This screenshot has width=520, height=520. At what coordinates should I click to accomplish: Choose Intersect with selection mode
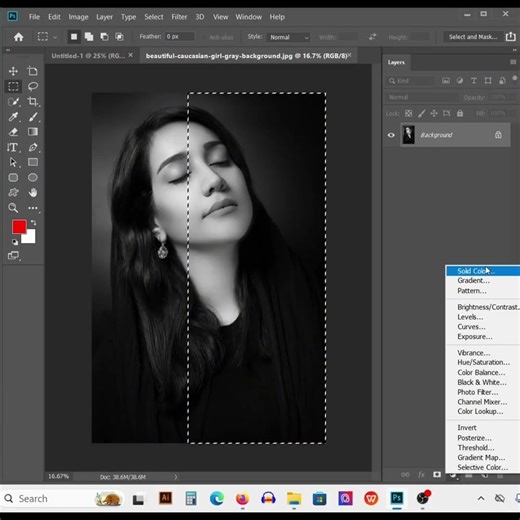click(119, 37)
